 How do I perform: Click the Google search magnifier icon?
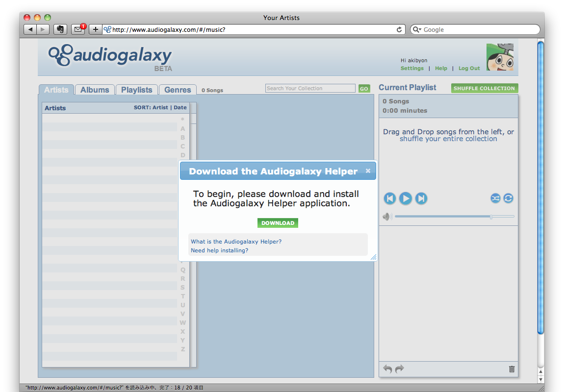coord(416,29)
